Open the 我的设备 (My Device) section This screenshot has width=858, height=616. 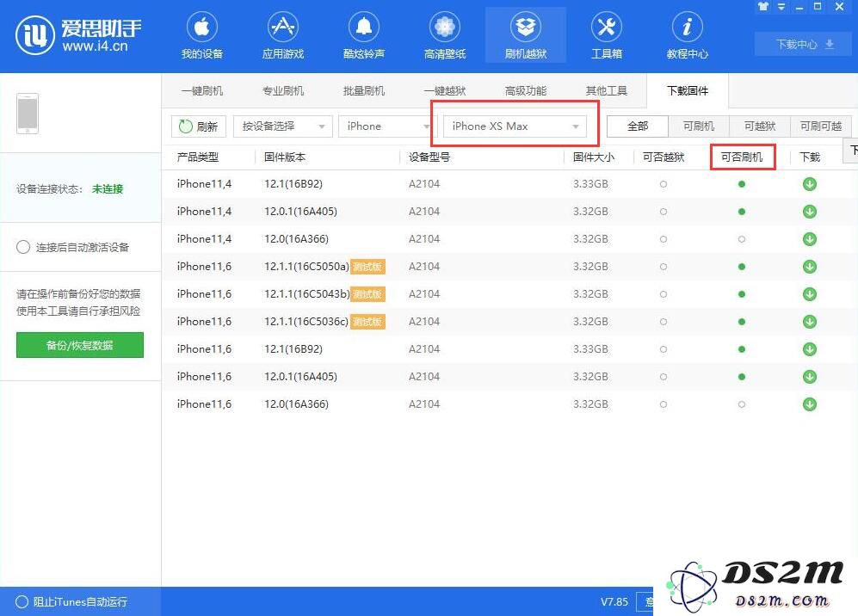(202, 35)
